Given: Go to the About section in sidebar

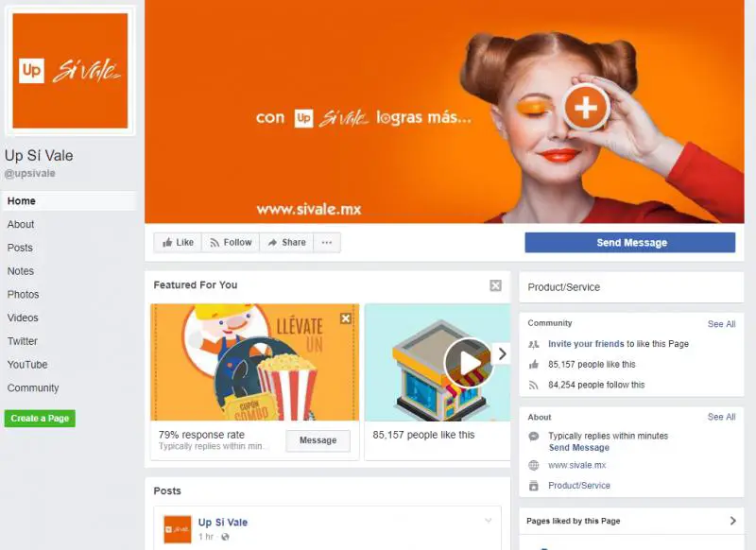Looking at the screenshot, I should (21, 224).
